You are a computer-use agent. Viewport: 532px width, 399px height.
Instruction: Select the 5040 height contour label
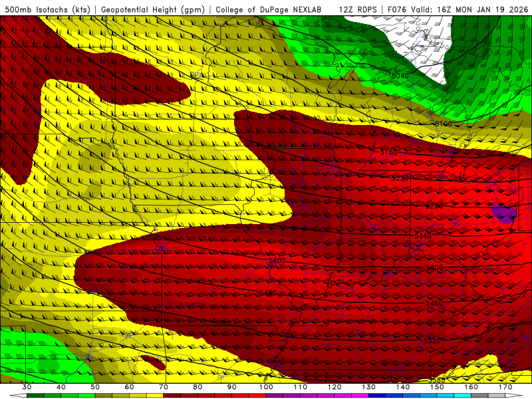(400, 76)
